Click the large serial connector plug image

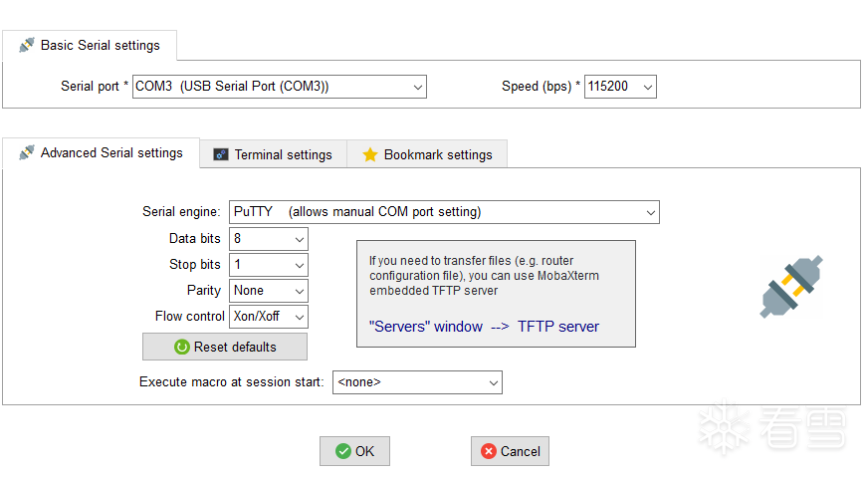(791, 287)
